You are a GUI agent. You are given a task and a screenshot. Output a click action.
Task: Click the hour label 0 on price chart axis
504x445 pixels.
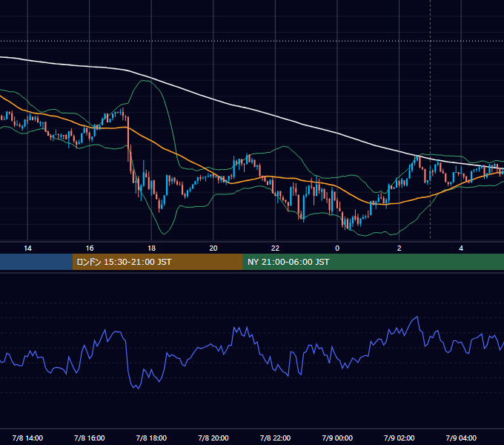coord(337,248)
